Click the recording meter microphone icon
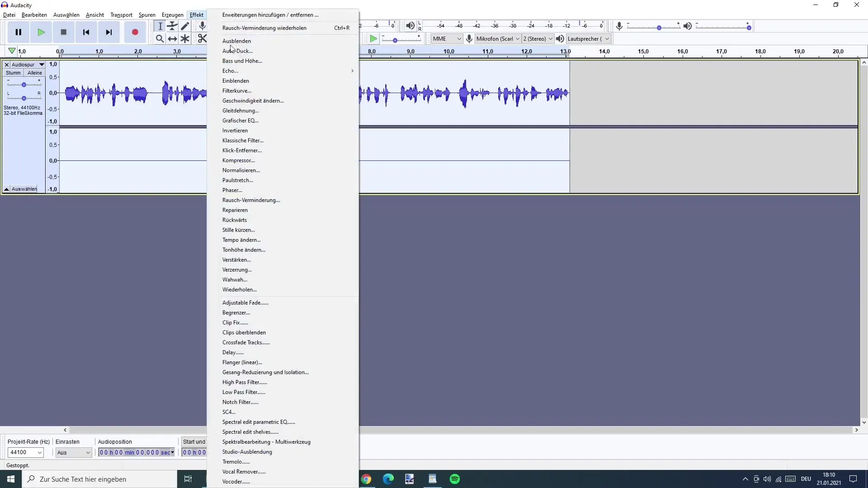This screenshot has width=868, height=488. point(202,26)
